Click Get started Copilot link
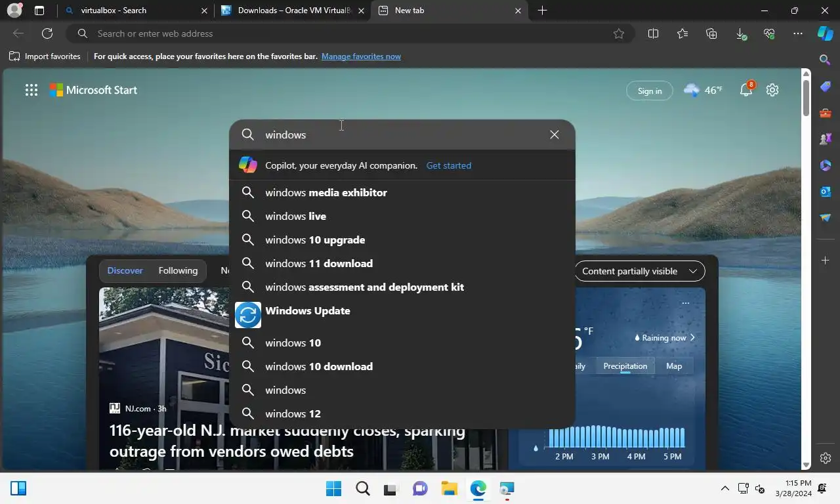The height and width of the screenshot is (504, 840). (x=449, y=165)
